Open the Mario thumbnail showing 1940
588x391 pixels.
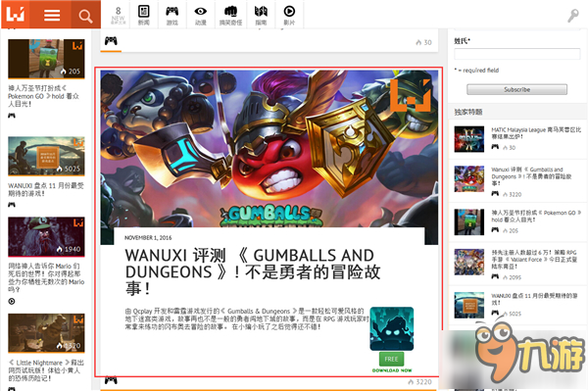(x=46, y=236)
